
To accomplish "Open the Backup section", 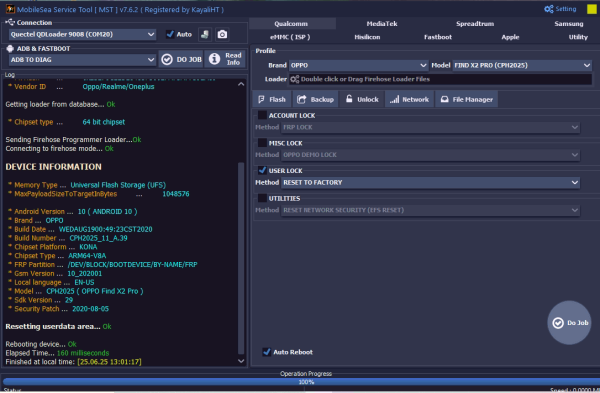I will (x=316, y=99).
